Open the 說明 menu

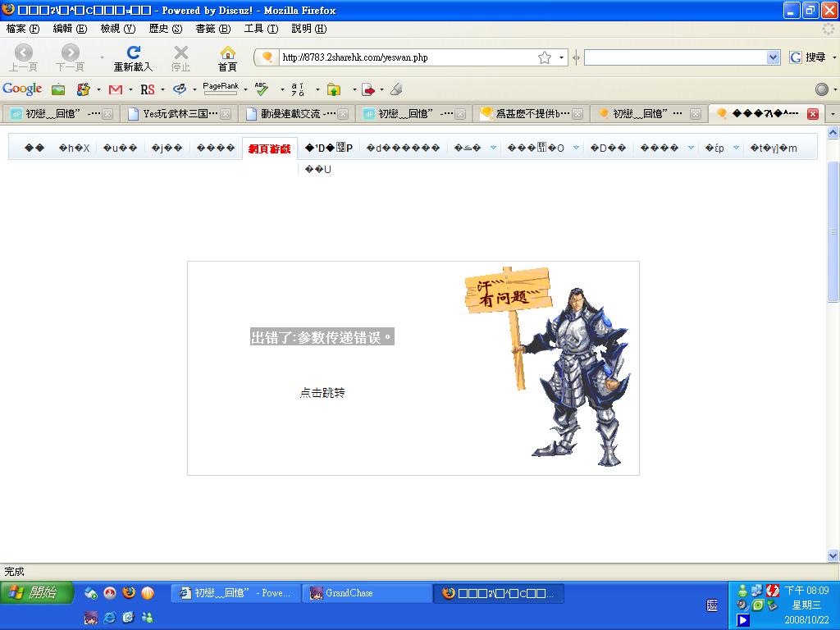tap(308, 29)
